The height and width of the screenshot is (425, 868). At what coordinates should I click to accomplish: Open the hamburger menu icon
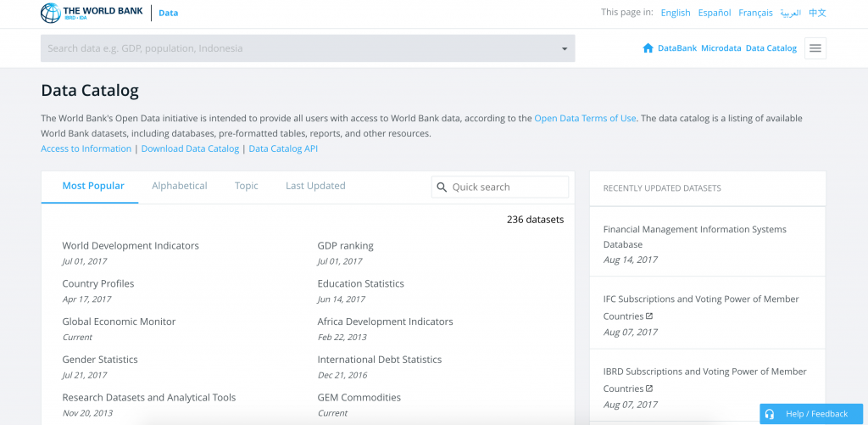click(x=815, y=48)
